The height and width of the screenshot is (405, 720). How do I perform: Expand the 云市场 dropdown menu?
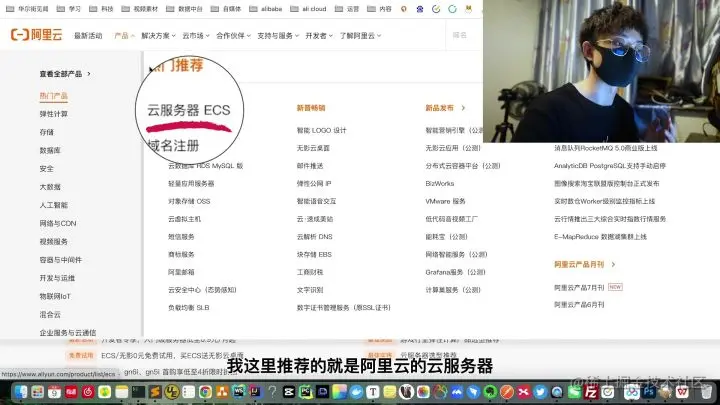pos(196,35)
